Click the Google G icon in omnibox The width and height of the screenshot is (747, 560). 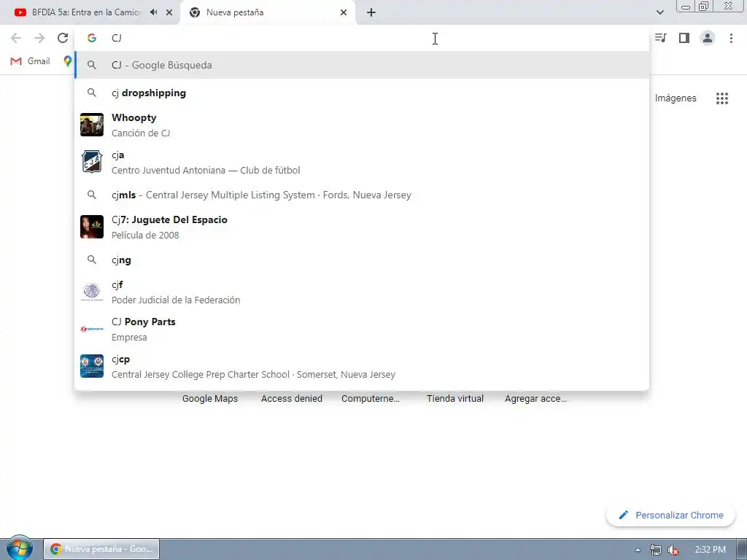tap(92, 38)
